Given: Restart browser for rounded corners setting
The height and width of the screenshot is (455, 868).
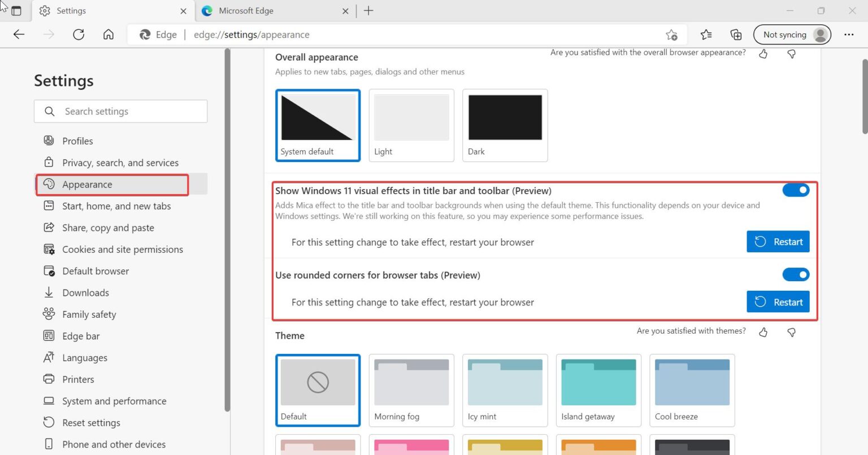Looking at the screenshot, I should point(778,301).
